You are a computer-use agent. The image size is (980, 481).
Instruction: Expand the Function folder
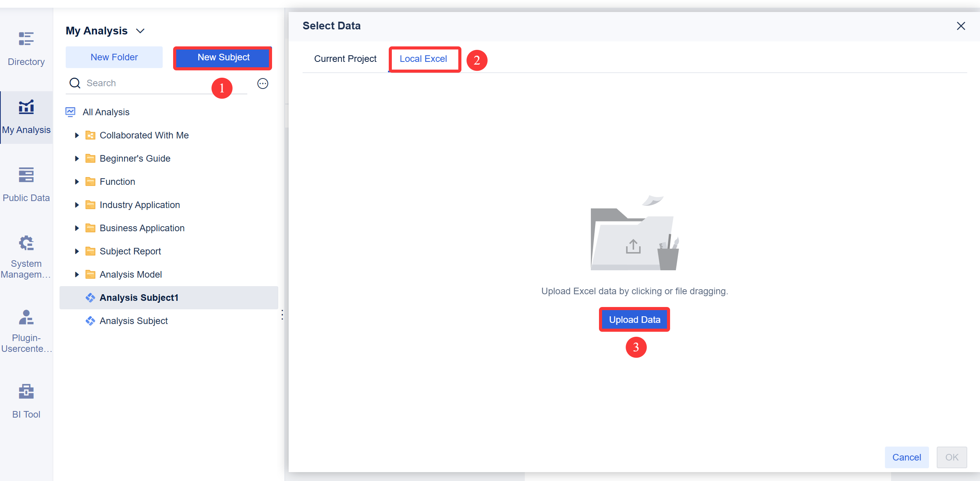(77, 181)
